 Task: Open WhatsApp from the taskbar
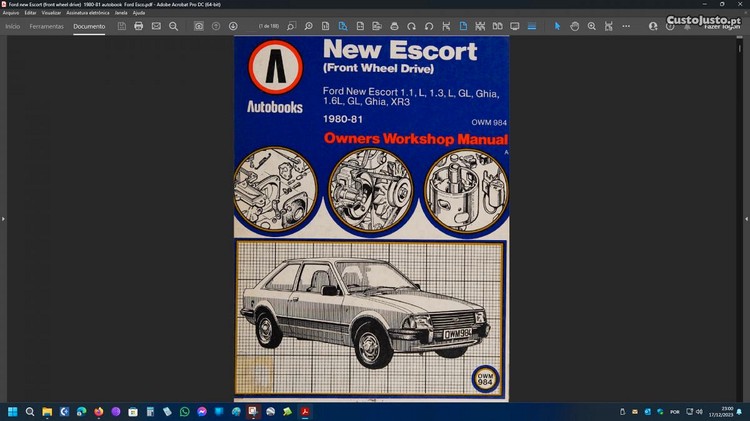184,411
